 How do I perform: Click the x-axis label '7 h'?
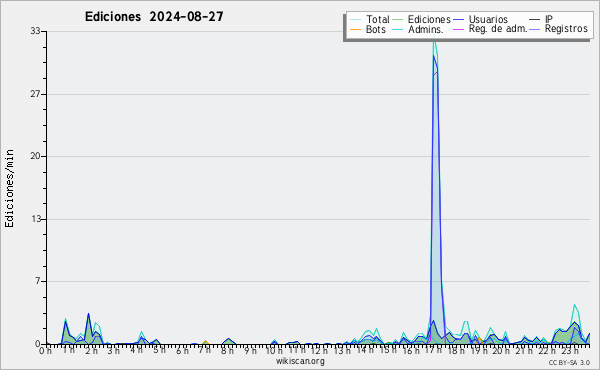[204, 350]
